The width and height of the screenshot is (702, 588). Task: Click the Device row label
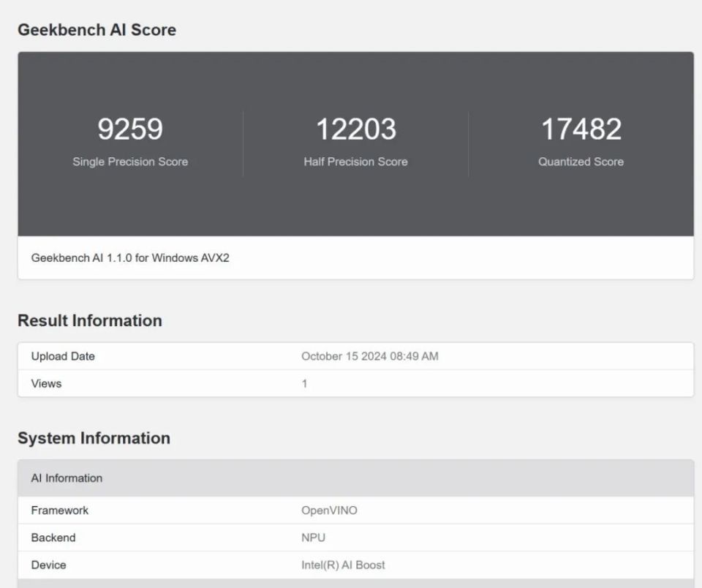48,565
